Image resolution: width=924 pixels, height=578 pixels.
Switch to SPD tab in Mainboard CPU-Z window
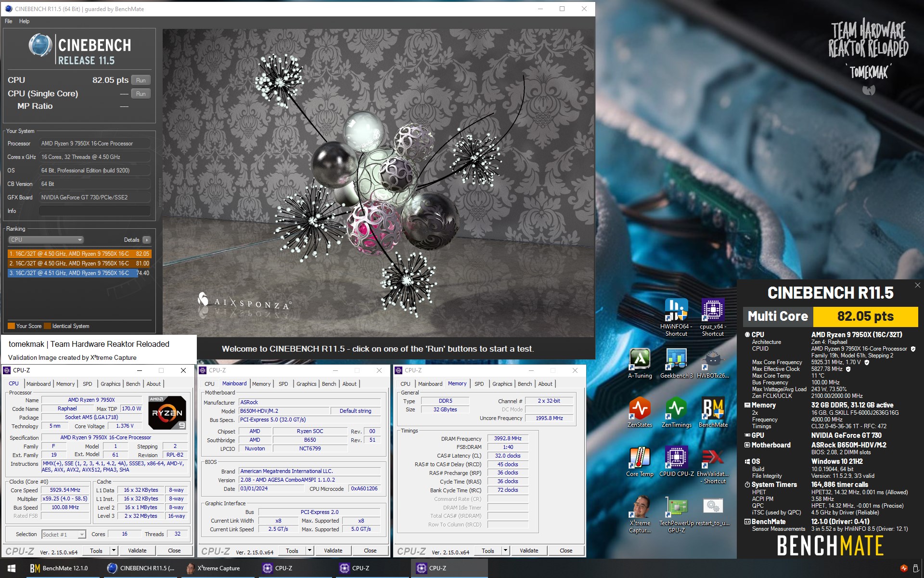pos(283,384)
